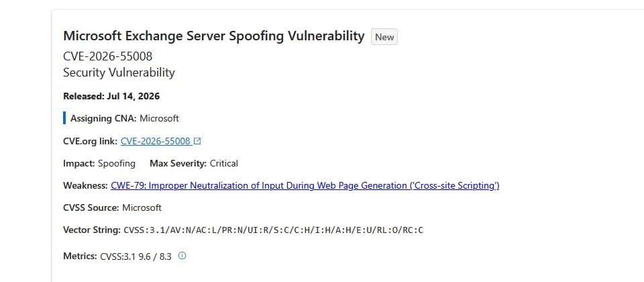Click the Vector String label
This screenshot has width=644, height=282.
[x=92, y=230]
